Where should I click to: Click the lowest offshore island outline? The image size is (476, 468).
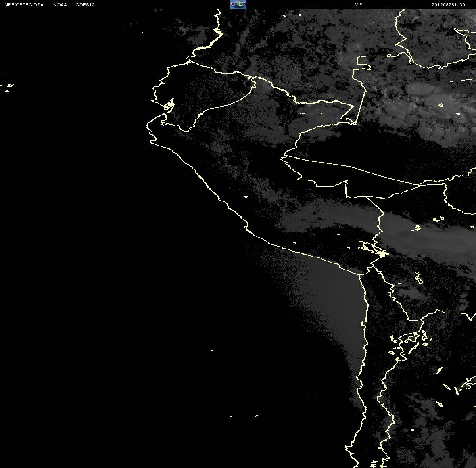click(x=256, y=416)
